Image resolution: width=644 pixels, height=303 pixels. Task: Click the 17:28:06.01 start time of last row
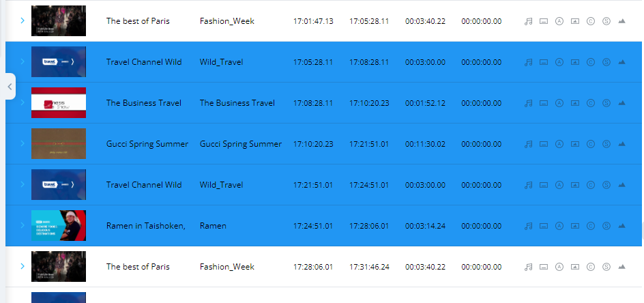[x=313, y=267]
